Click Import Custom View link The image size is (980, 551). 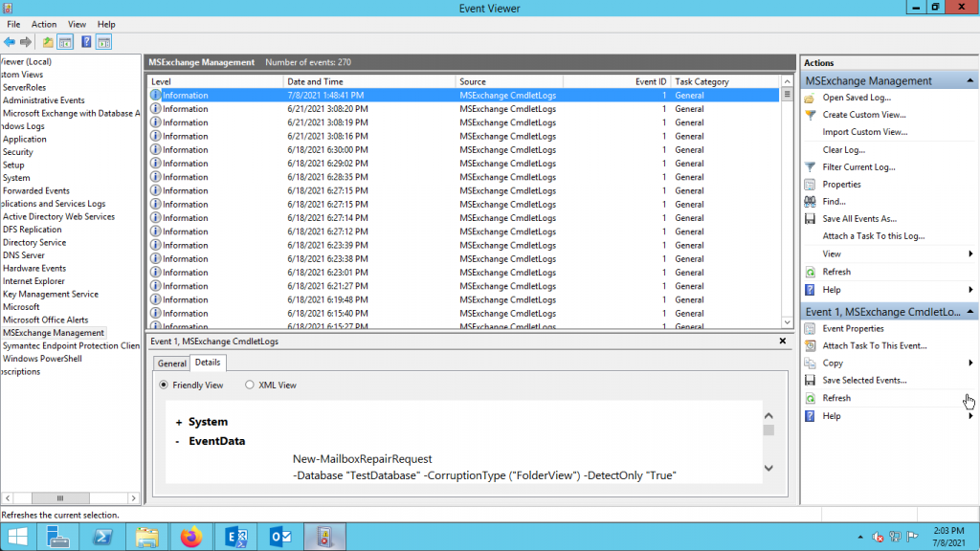click(x=865, y=132)
